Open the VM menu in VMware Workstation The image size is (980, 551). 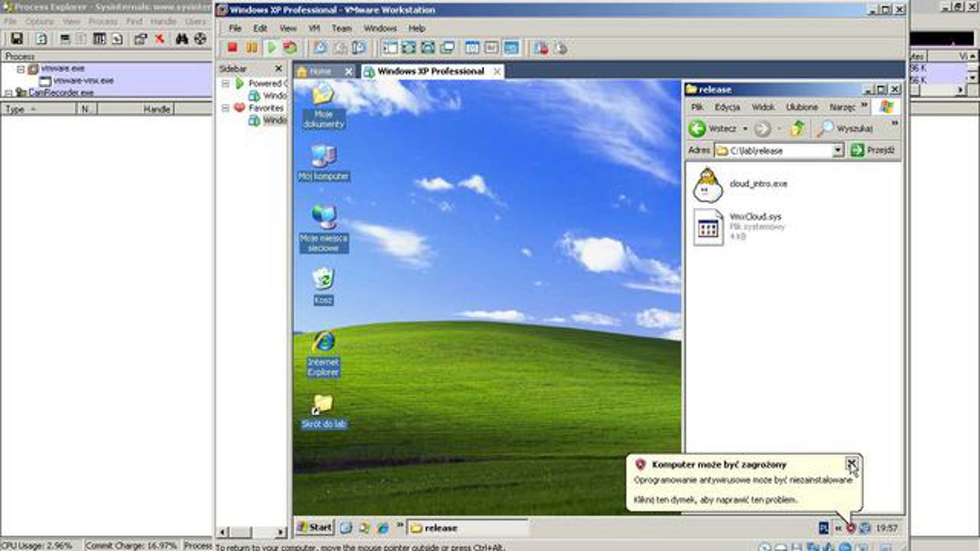tap(314, 28)
